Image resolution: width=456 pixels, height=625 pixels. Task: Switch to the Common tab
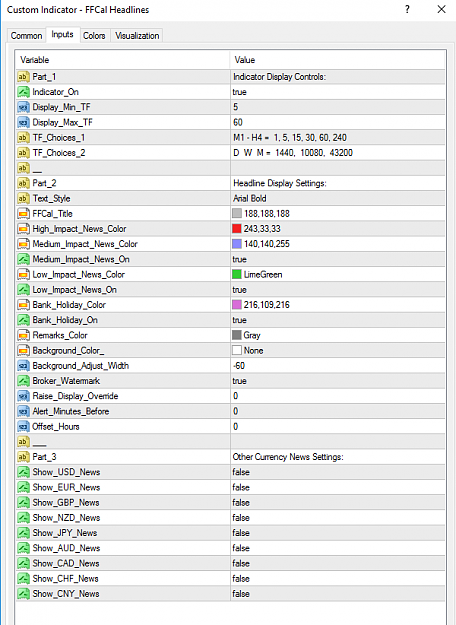click(26, 35)
